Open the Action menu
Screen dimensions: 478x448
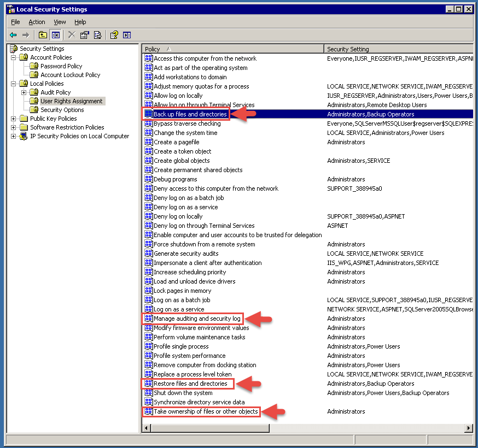click(x=37, y=22)
